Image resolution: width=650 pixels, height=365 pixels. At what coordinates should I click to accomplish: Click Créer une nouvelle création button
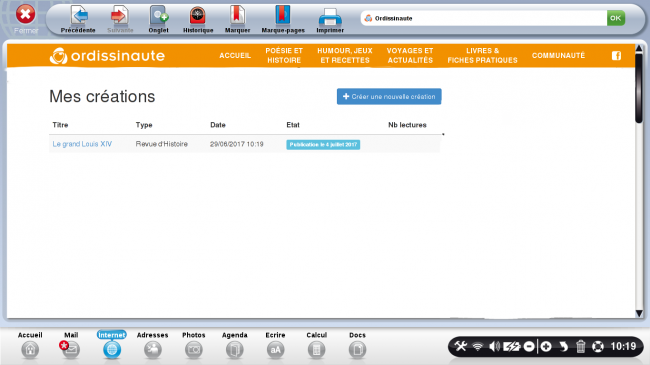click(389, 97)
